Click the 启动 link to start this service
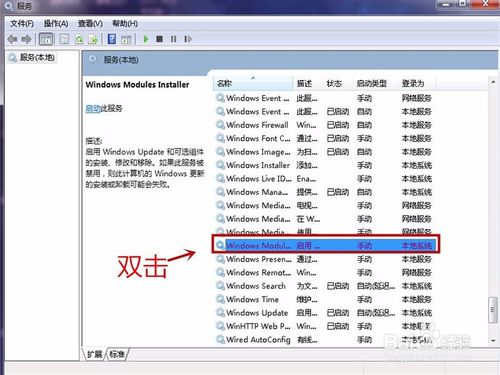 pos(93,108)
